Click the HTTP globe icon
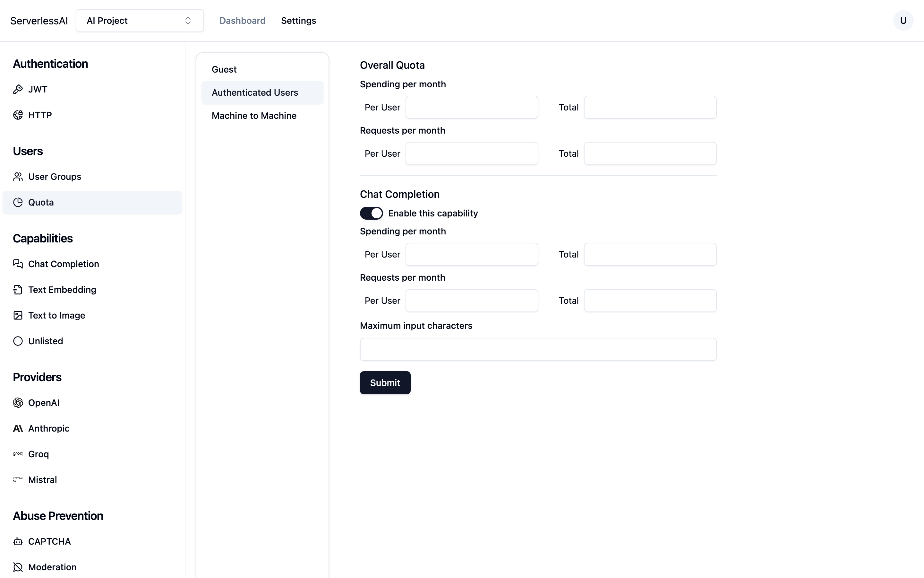 18,115
